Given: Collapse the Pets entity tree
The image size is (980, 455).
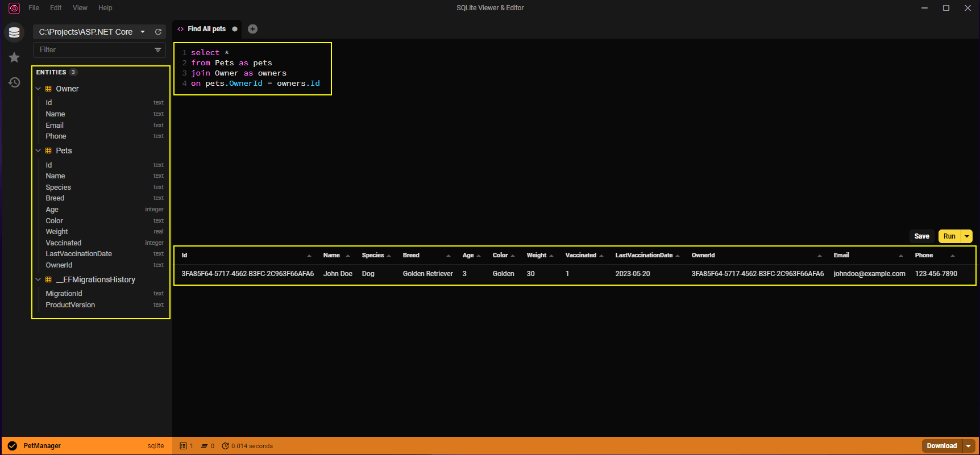Looking at the screenshot, I should click(x=38, y=151).
